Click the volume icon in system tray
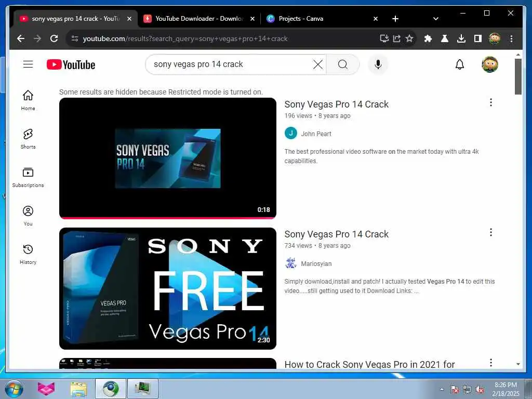The image size is (532, 399). [x=480, y=389]
